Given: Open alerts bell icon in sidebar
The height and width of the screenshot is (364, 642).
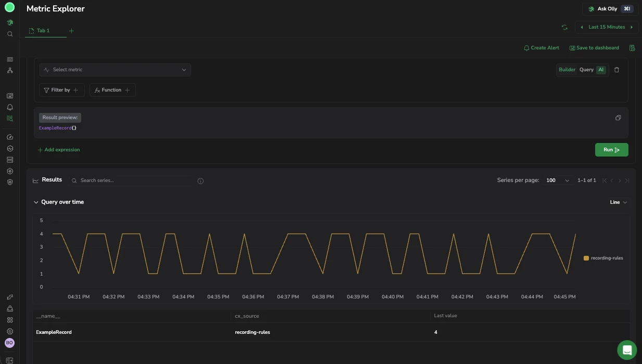Looking at the screenshot, I should point(9,107).
